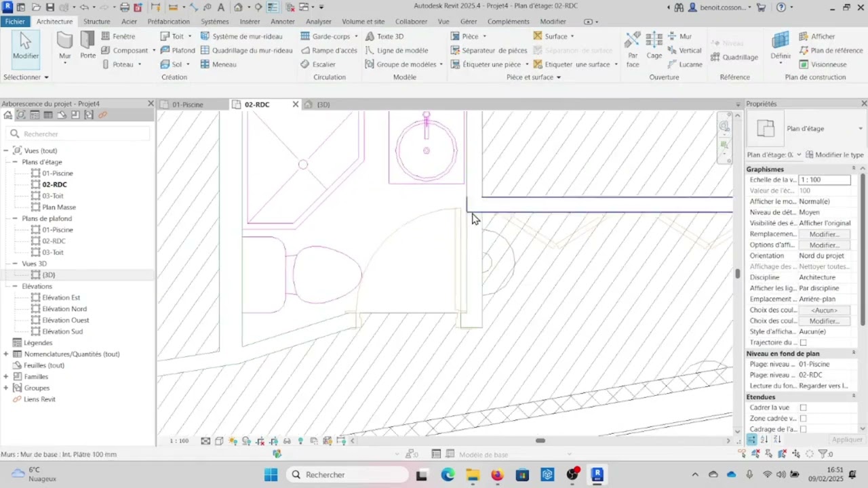
Task: Open the Plan d'étage type selector dropdown
Action: 861,129
